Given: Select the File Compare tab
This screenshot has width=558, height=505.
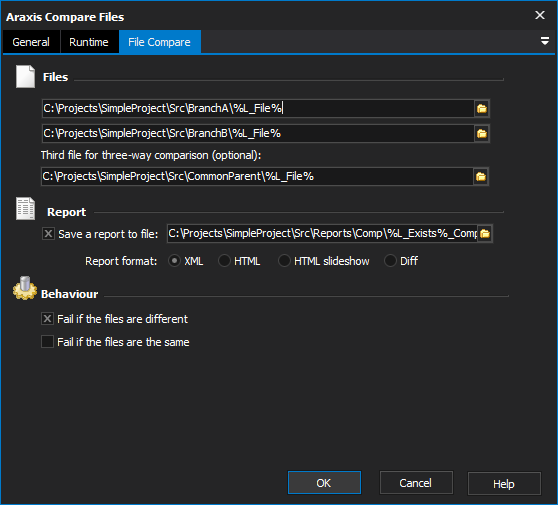Looking at the screenshot, I should click(159, 42).
